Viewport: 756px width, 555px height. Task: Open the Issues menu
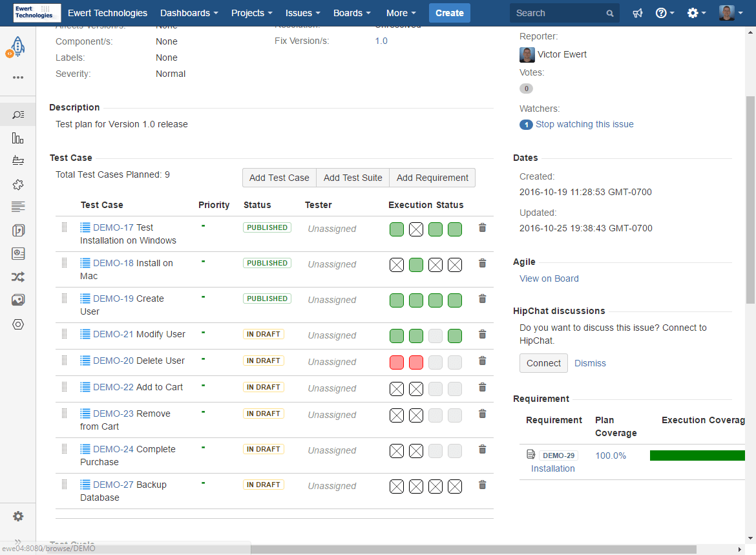pos(303,13)
